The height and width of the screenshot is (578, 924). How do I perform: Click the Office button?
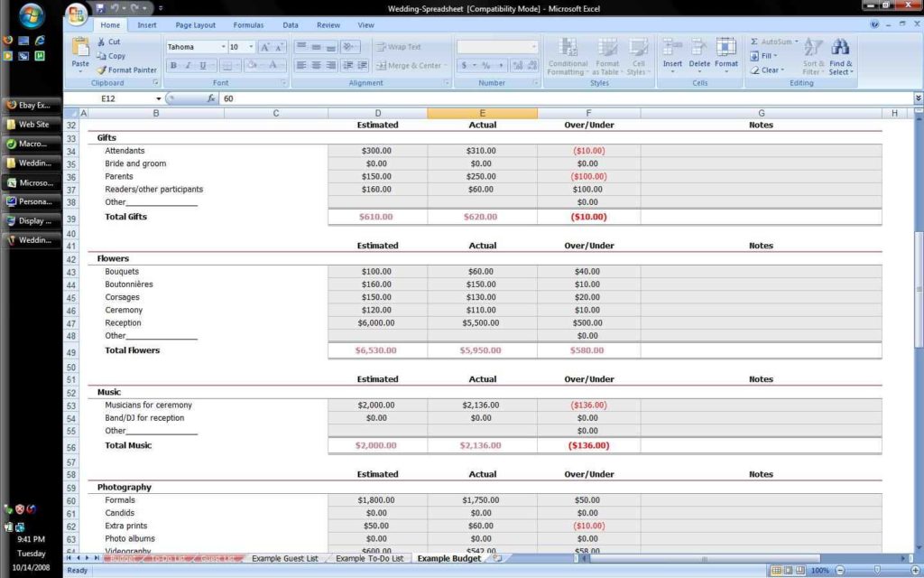point(78,13)
